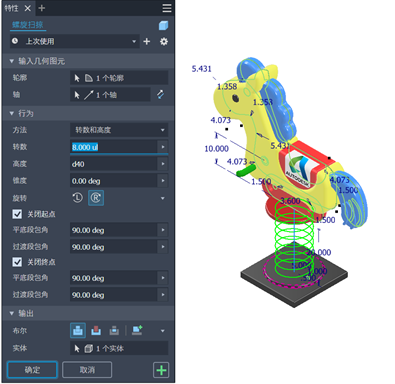
Task: Collapse the 输入几何图元 section
Action: pyautogui.click(x=12, y=61)
